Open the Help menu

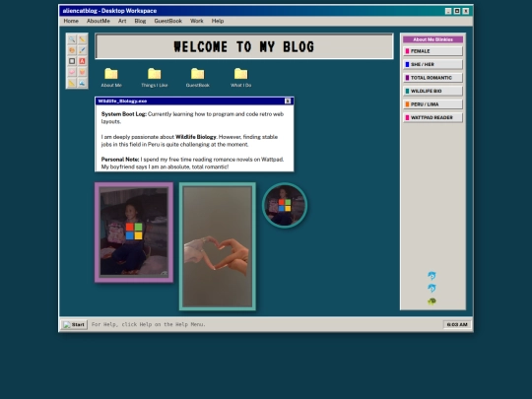pyautogui.click(x=218, y=21)
